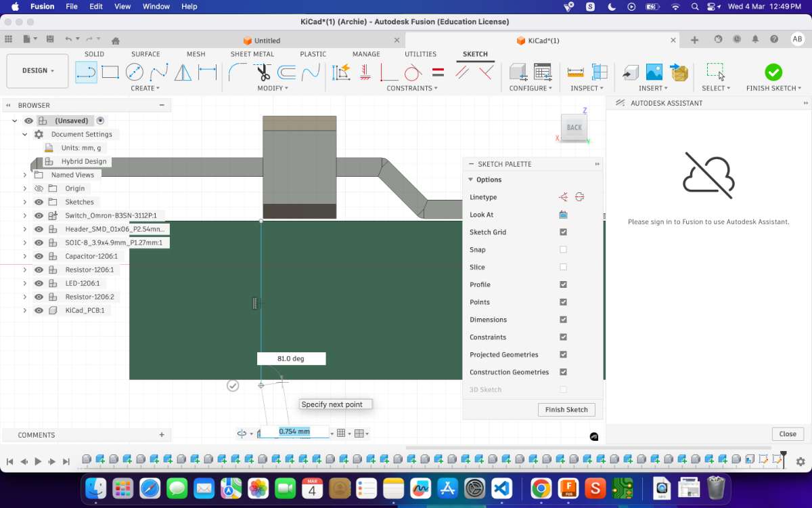812x508 pixels.
Task: Click the Insert McMaster-Carr component icon
Action: 679,72
